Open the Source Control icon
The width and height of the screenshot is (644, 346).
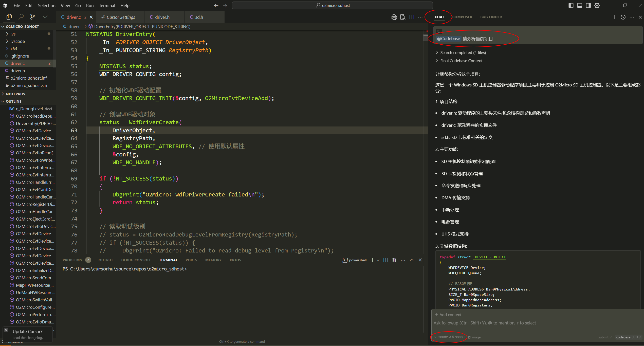click(x=32, y=17)
